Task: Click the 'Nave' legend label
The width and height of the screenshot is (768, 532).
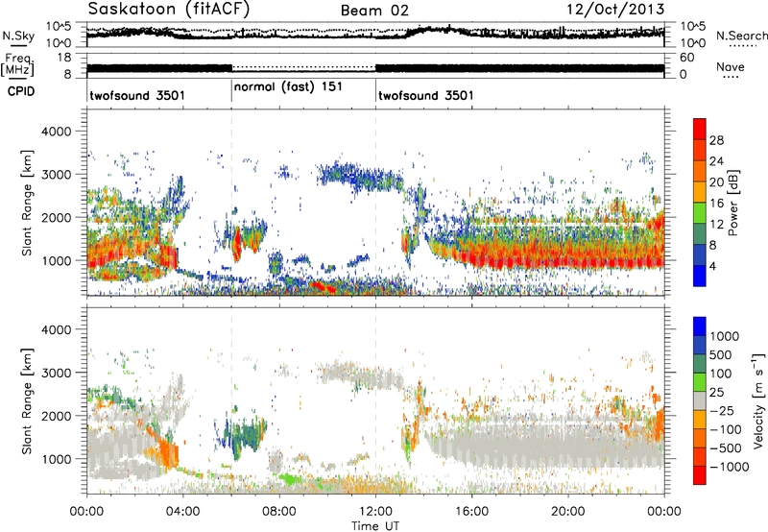Action: [x=731, y=66]
